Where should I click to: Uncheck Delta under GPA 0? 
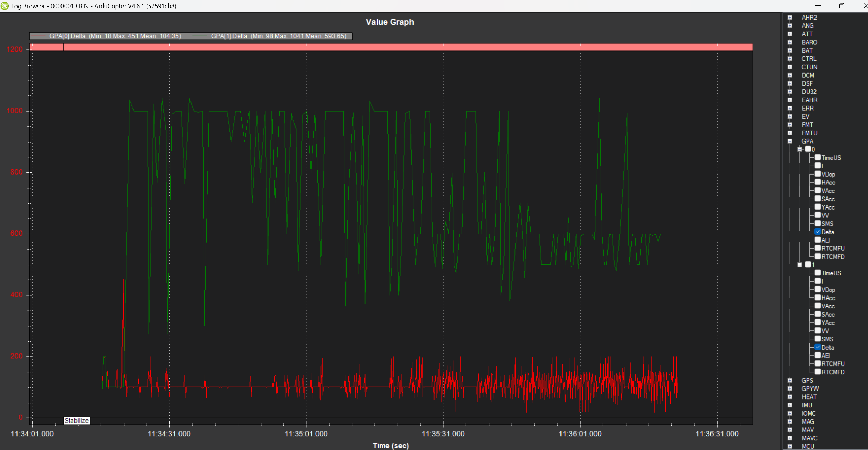pyautogui.click(x=818, y=232)
